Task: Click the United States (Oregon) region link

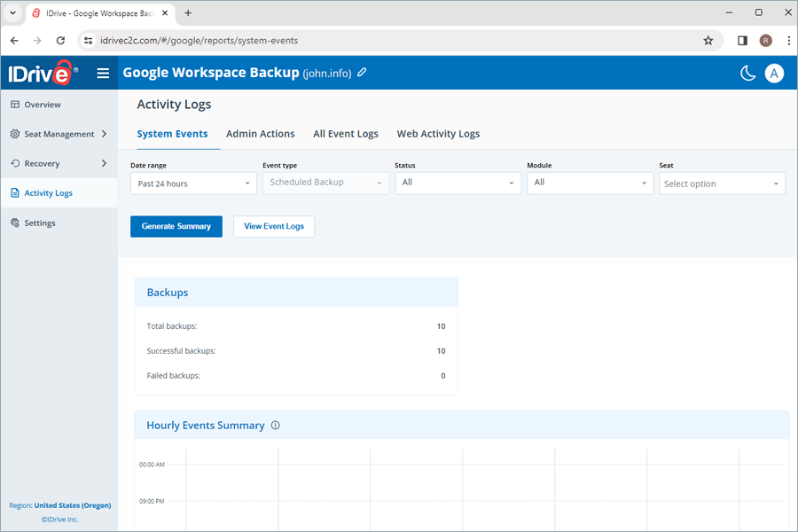Action: click(73, 505)
